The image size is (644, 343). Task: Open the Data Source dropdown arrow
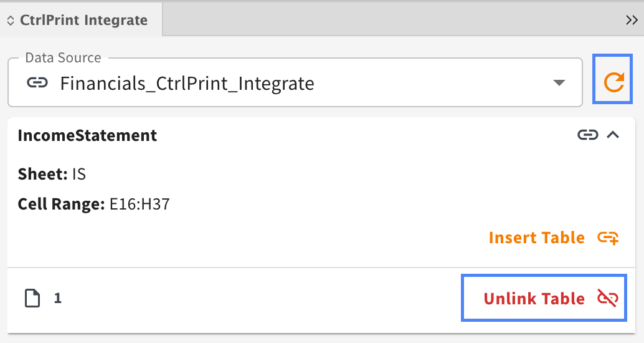coord(559,83)
